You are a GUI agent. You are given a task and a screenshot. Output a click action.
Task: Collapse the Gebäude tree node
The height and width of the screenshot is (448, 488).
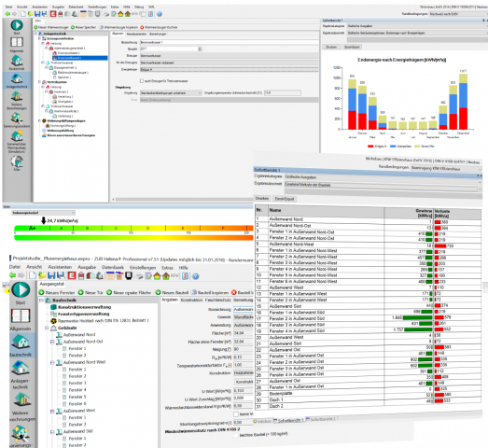(47, 328)
